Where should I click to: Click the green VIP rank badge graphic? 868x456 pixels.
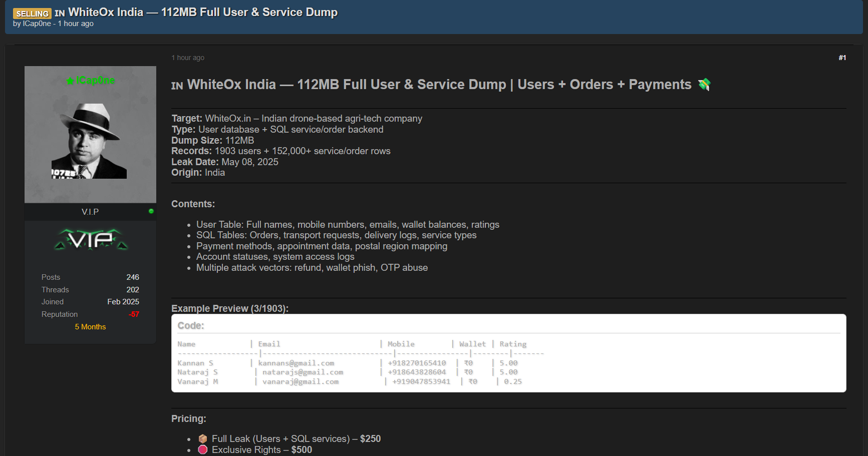click(91, 240)
